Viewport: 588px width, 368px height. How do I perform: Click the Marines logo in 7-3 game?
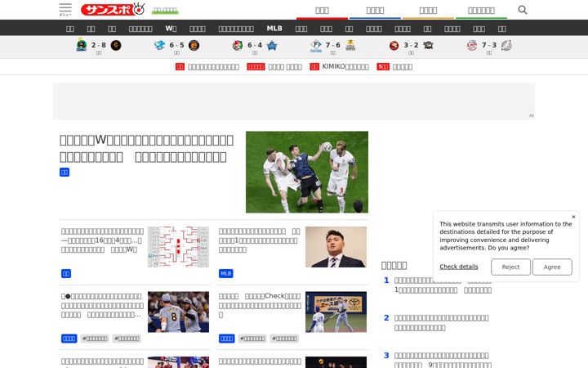click(506, 46)
